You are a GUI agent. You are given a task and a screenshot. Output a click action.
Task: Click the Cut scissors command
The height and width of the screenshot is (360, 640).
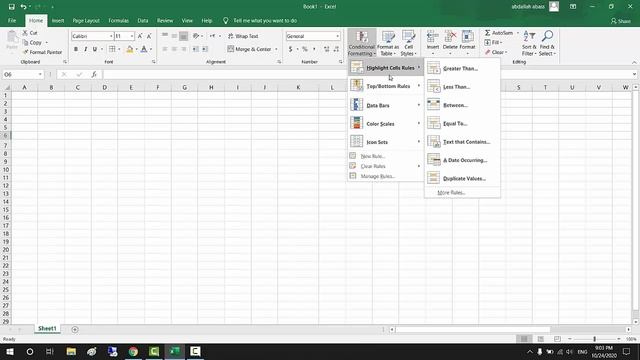click(30, 33)
